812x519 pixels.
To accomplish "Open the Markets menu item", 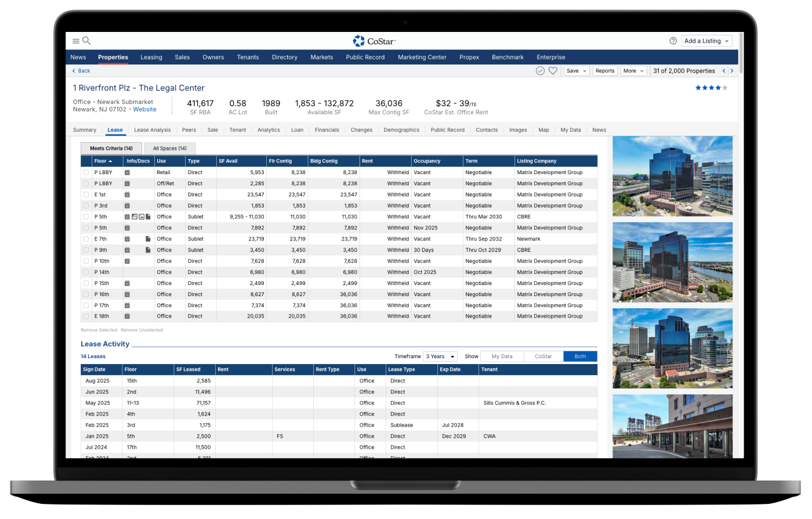I will (321, 57).
